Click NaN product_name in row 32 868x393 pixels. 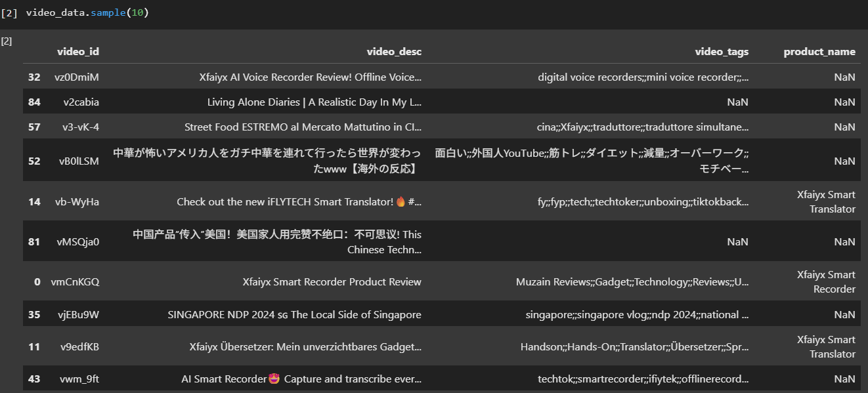click(845, 77)
